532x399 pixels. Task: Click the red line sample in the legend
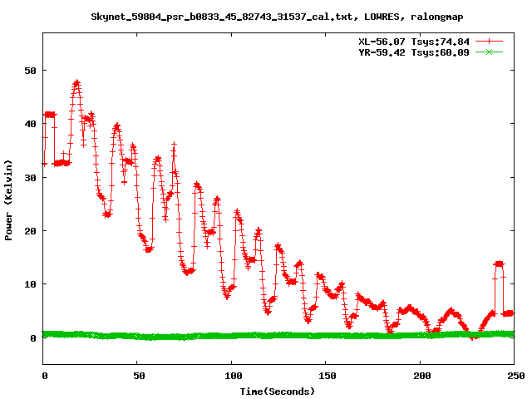tap(489, 42)
